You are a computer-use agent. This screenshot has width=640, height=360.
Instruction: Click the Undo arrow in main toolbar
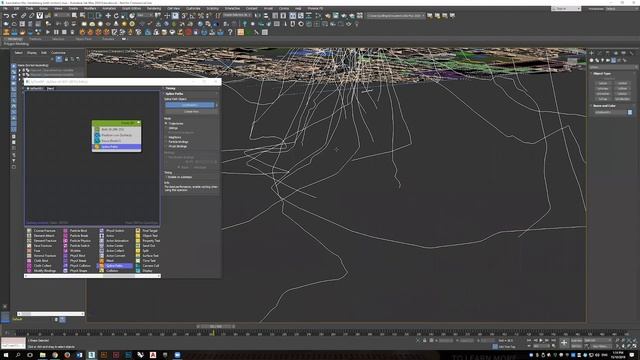(6, 16)
